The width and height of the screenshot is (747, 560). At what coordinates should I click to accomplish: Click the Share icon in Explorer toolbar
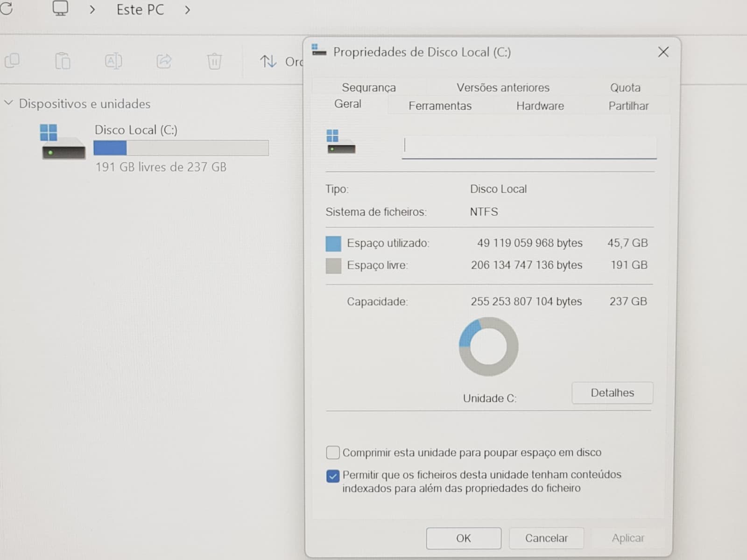point(164,61)
